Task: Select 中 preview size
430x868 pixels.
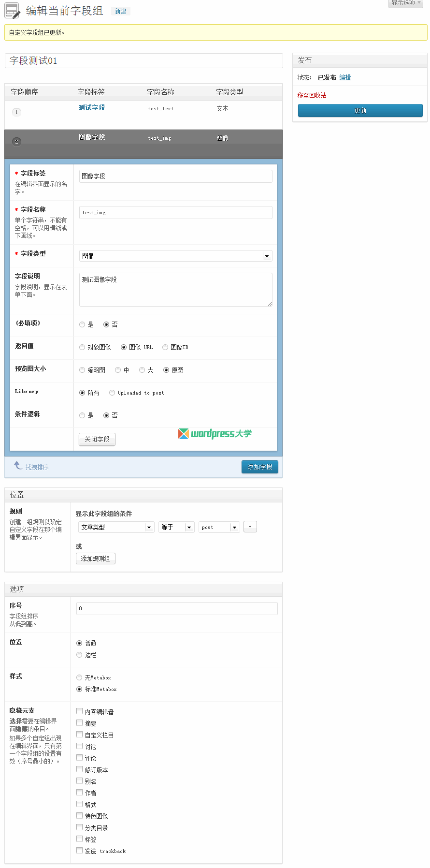Action: (x=118, y=370)
